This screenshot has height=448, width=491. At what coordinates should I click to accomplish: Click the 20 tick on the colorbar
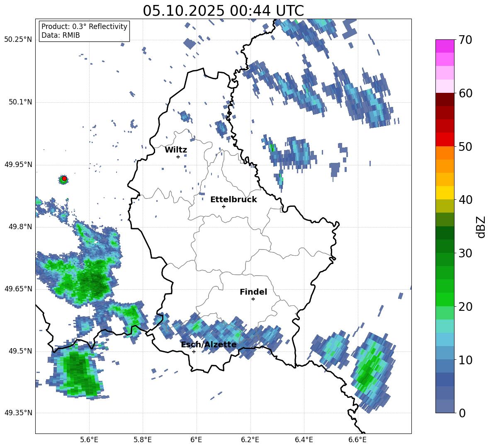[x=466, y=307]
